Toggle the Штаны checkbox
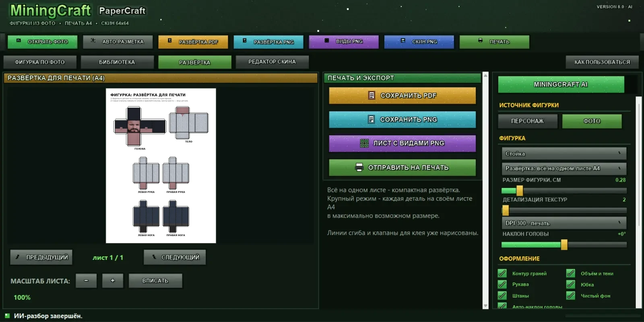 pyautogui.click(x=502, y=296)
